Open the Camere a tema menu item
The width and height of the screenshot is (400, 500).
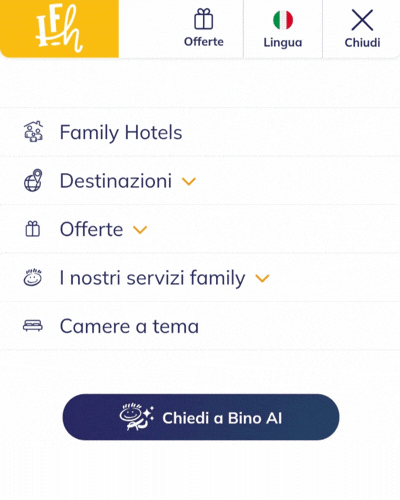point(200,326)
